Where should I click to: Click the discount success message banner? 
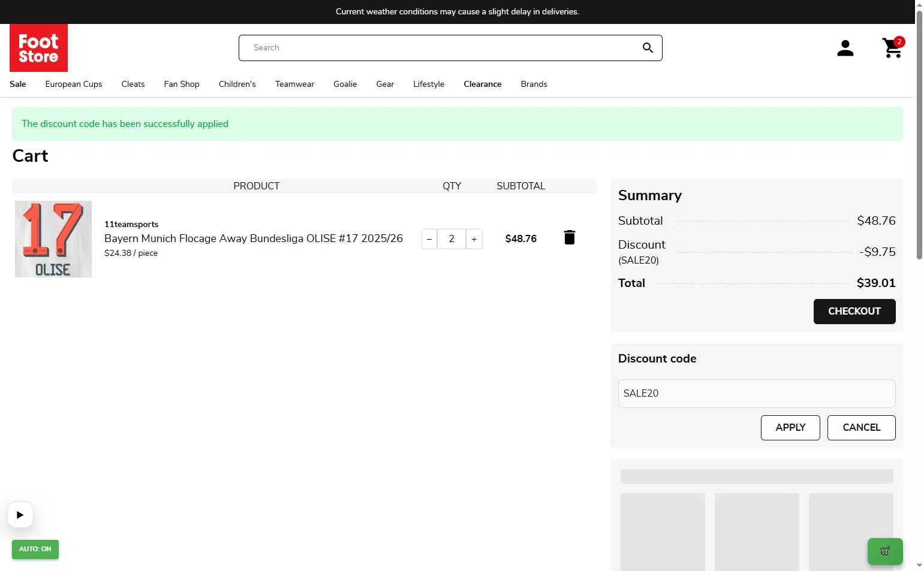[x=458, y=124]
